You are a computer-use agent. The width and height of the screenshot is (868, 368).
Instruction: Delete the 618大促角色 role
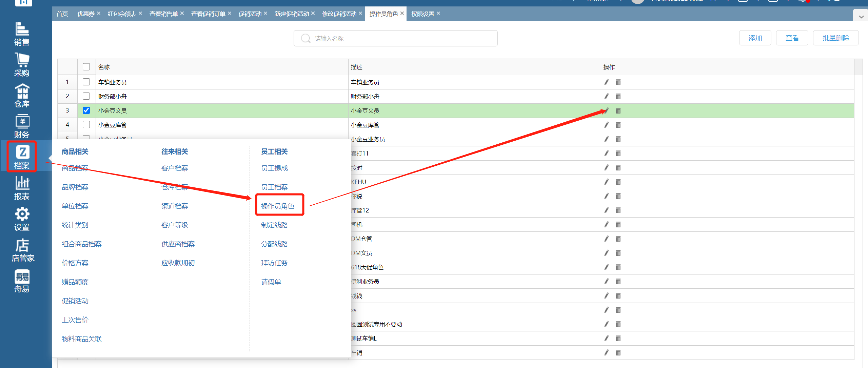click(618, 267)
